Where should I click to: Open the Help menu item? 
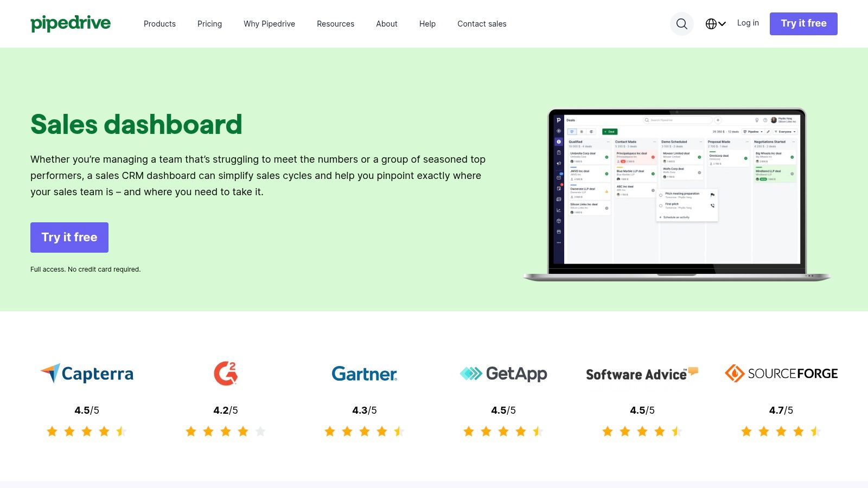pyautogui.click(x=427, y=24)
